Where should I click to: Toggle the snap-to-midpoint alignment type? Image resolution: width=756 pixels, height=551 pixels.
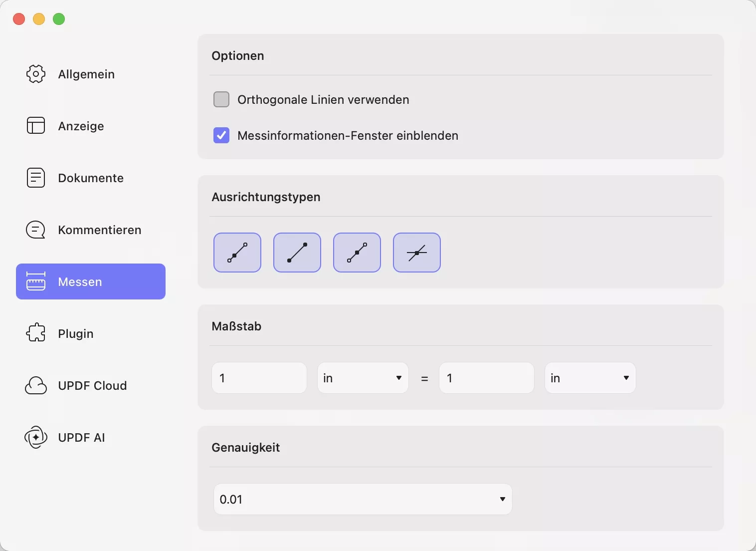(x=357, y=253)
